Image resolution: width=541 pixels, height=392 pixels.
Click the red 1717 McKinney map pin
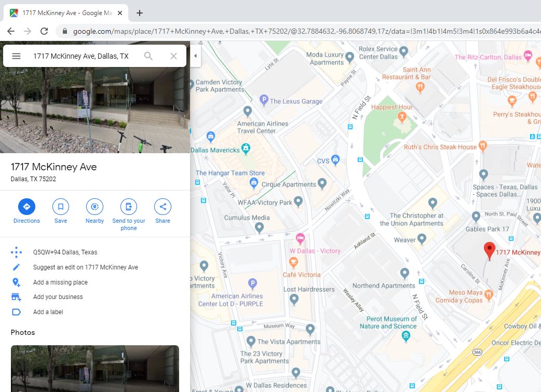489,251
